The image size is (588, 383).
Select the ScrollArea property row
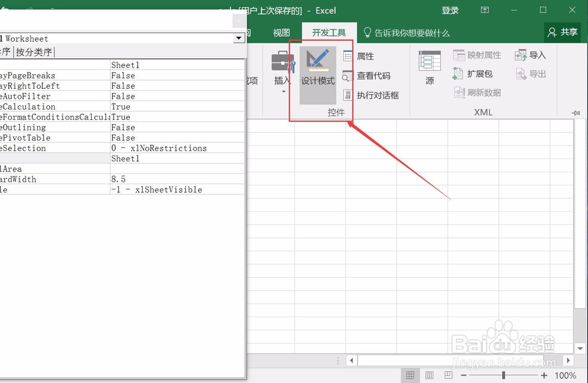tap(122, 169)
